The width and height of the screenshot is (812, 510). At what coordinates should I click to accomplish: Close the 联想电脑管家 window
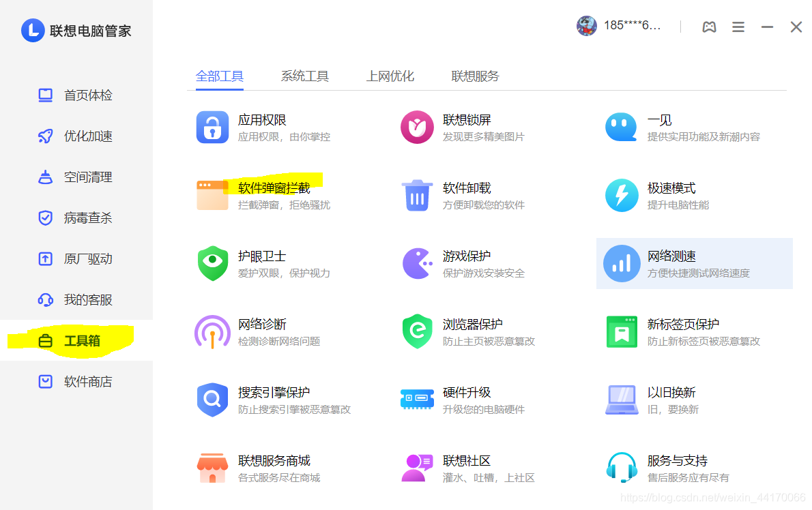(x=796, y=27)
